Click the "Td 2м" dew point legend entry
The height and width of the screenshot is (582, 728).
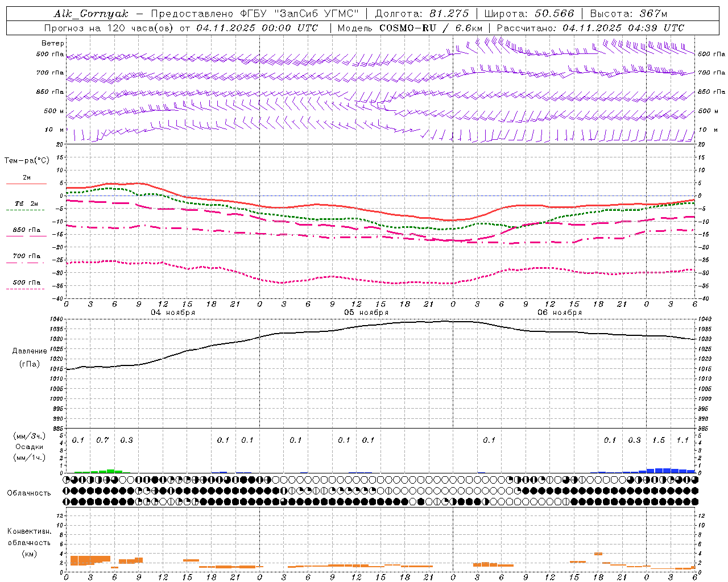[x=27, y=203]
